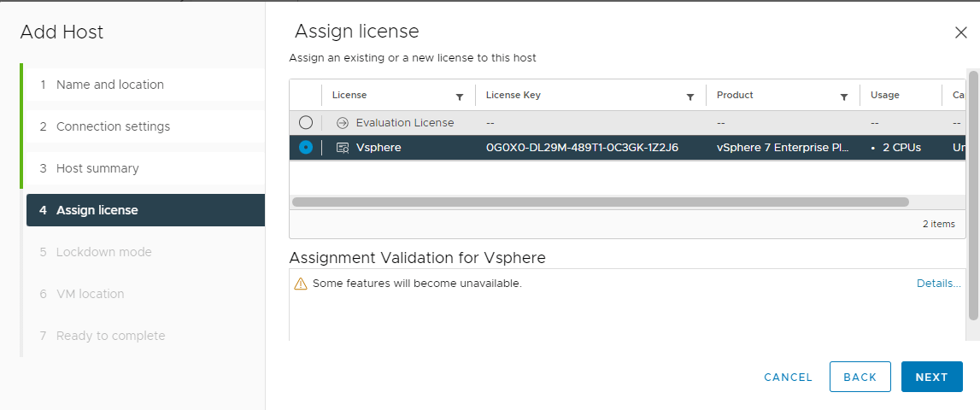Click the Assignment Validation for Vsphere heading

(418, 257)
